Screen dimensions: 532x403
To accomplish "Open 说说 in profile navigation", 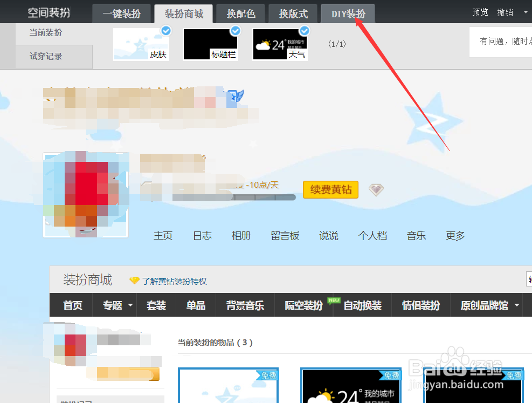I will pos(328,236).
